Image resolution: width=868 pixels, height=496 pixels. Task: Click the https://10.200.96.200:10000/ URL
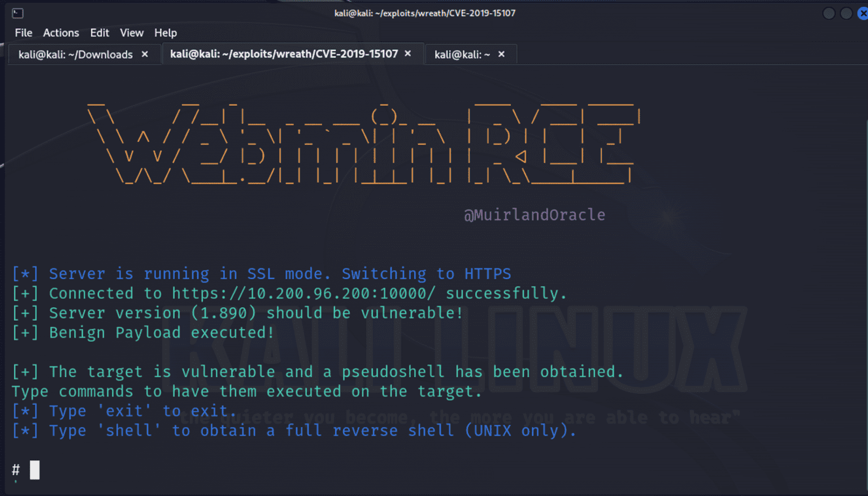(x=303, y=293)
